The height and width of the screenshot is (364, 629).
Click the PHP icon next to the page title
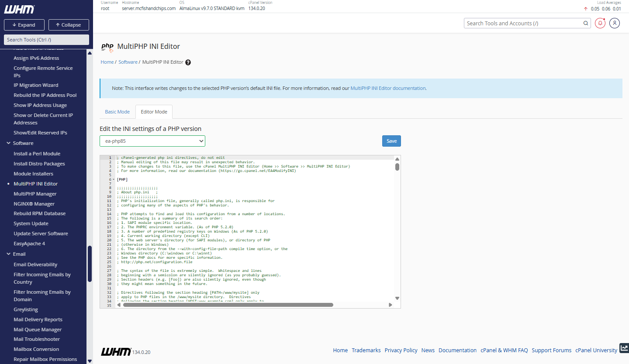point(107,47)
